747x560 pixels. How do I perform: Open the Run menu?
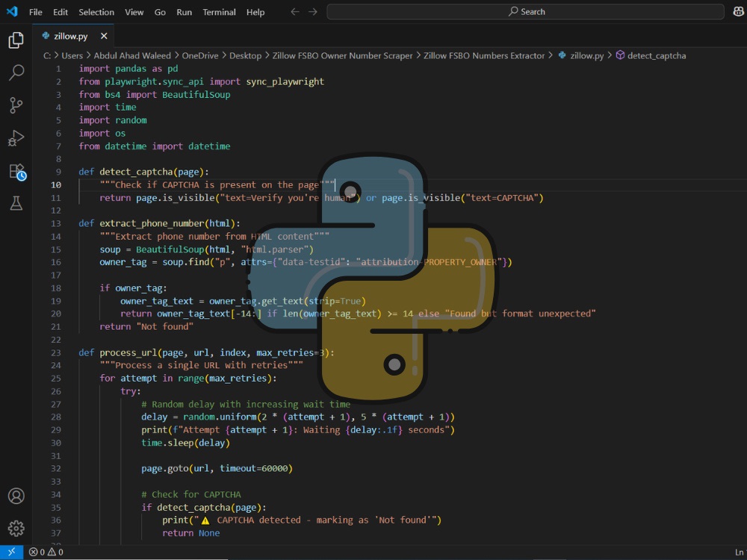[184, 12]
